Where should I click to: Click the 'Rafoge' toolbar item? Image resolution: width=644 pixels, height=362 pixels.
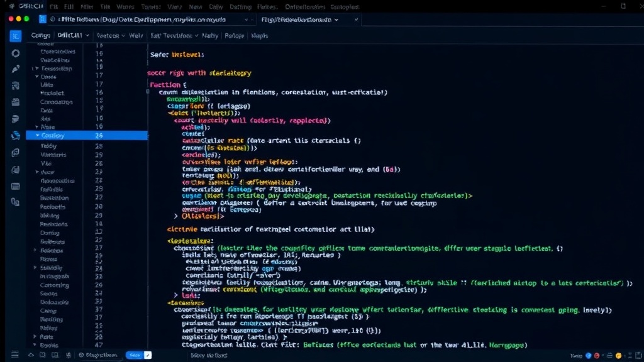tap(235, 36)
